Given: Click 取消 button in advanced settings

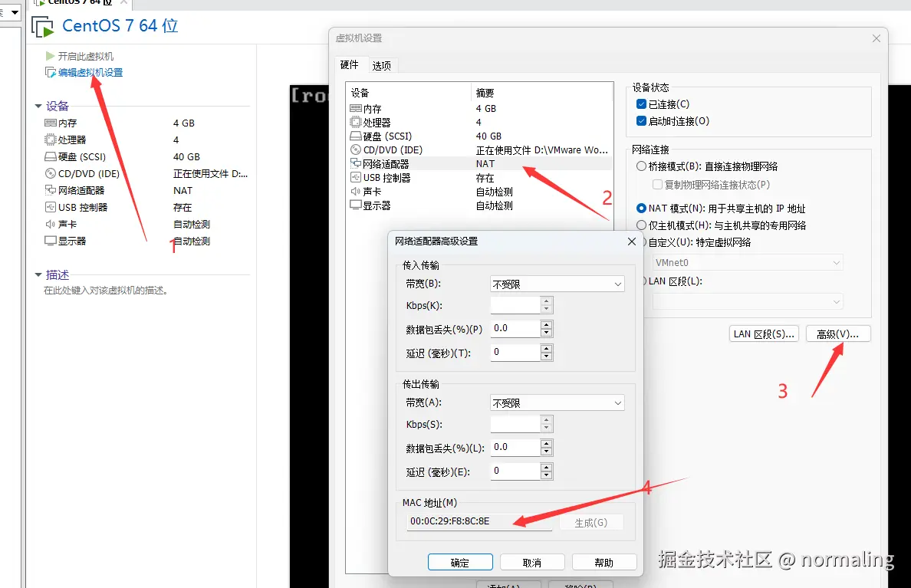Looking at the screenshot, I should pyautogui.click(x=532, y=563).
